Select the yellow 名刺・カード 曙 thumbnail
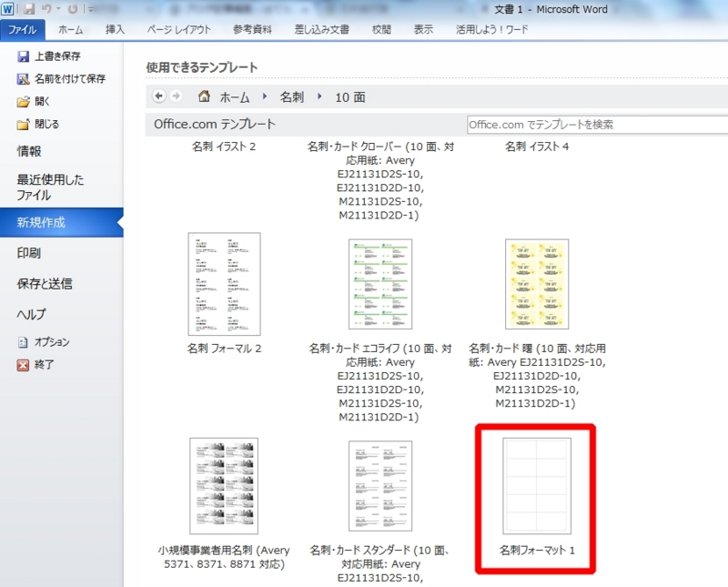Viewport: 728px width, 587px height. [x=537, y=284]
